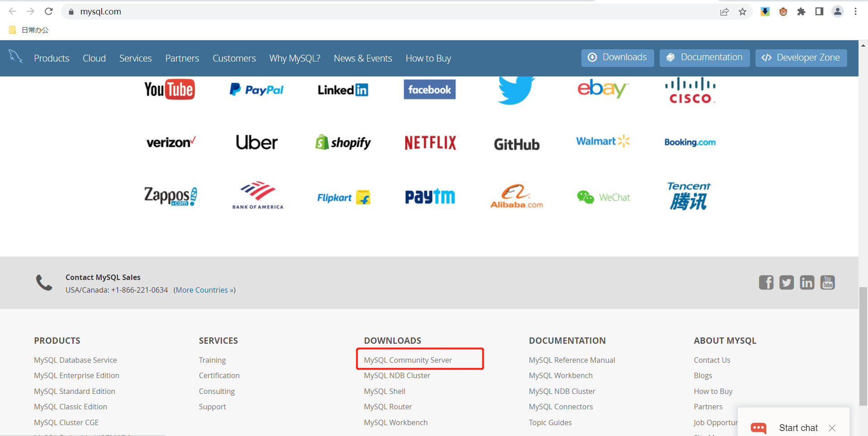Screen dimensions: 868x436
Task: Click the WeChat customer logo
Action: pos(603,197)
